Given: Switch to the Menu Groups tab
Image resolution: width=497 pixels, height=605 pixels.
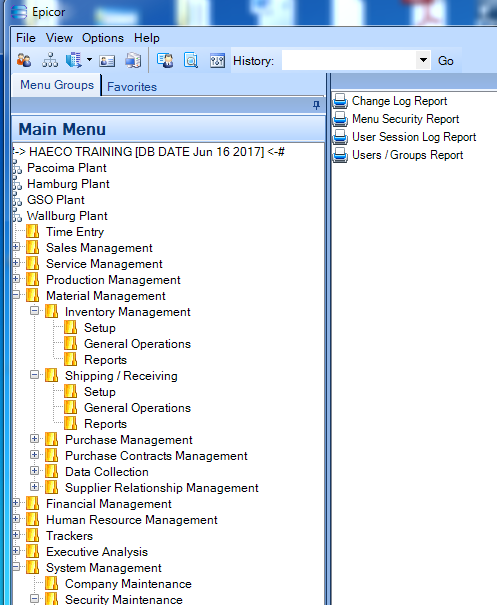Looking at the screenshot, I should coord(57,85).
